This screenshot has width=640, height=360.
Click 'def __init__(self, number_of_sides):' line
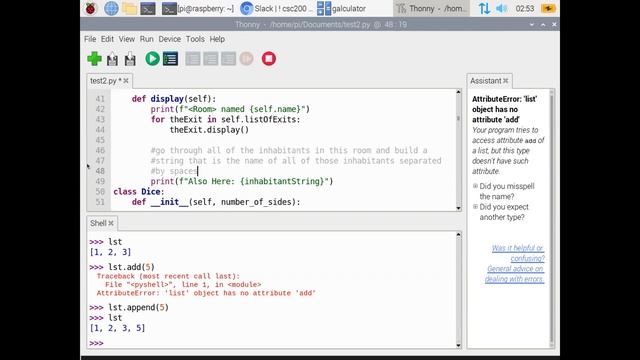(x=216, y=202)
